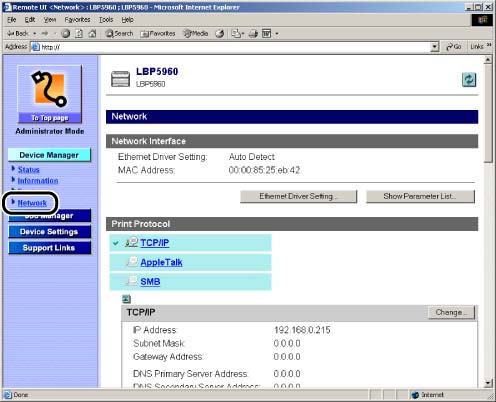Open the File menu
The image size is (496, 402).
tap(12, 20)
